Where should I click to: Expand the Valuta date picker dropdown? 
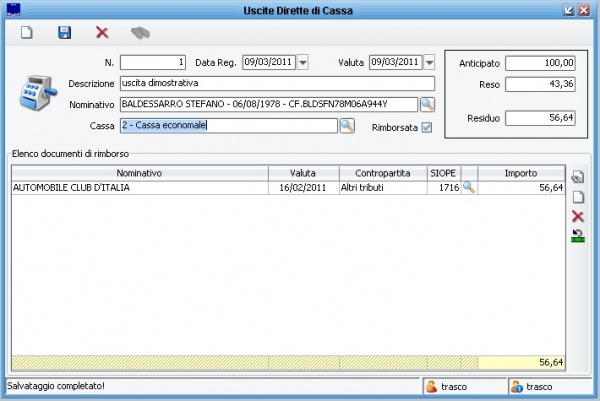pos(429,63)
